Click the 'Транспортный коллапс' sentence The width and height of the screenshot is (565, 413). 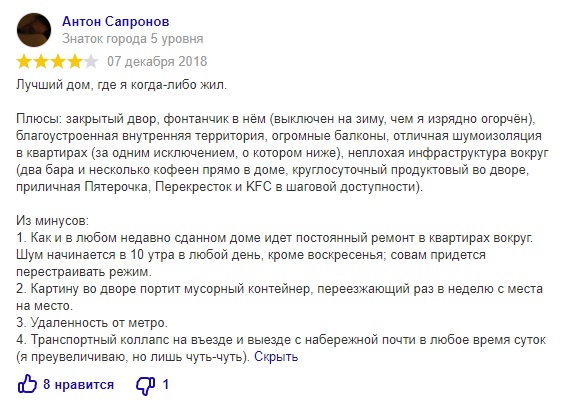pos(281,348)
